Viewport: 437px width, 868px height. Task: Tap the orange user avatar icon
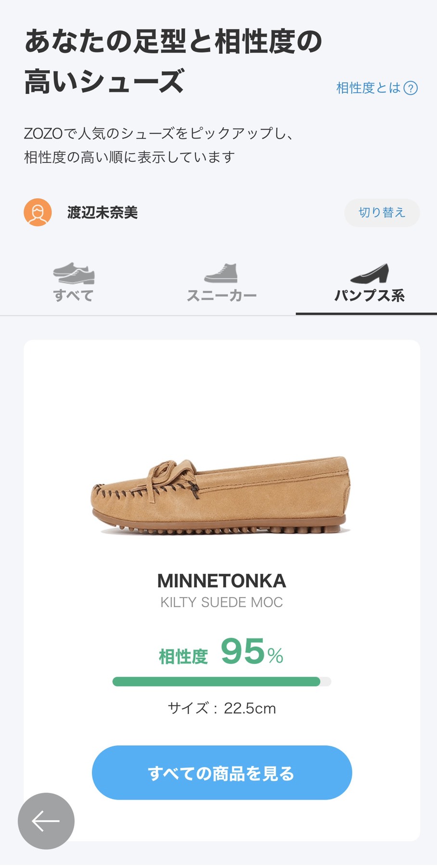(38, 212)
